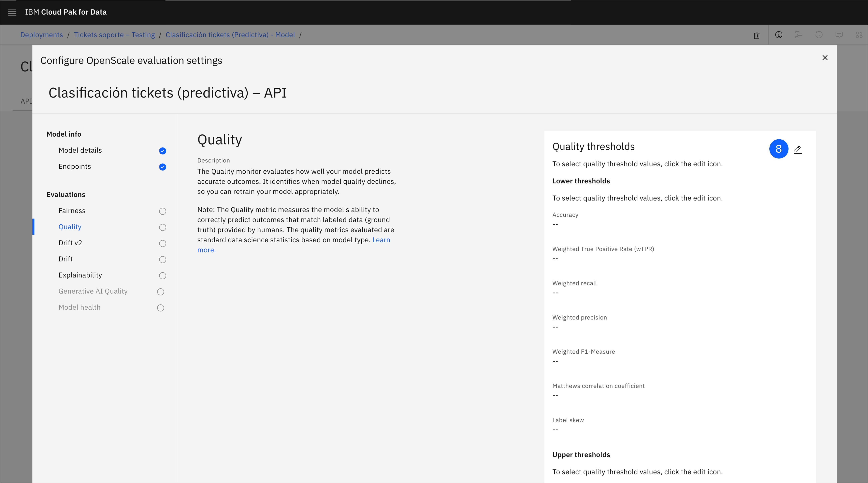This screenshot has width=868, height=483.
Task: Open the hamburger navigation menu
Action: pos(12,12)
